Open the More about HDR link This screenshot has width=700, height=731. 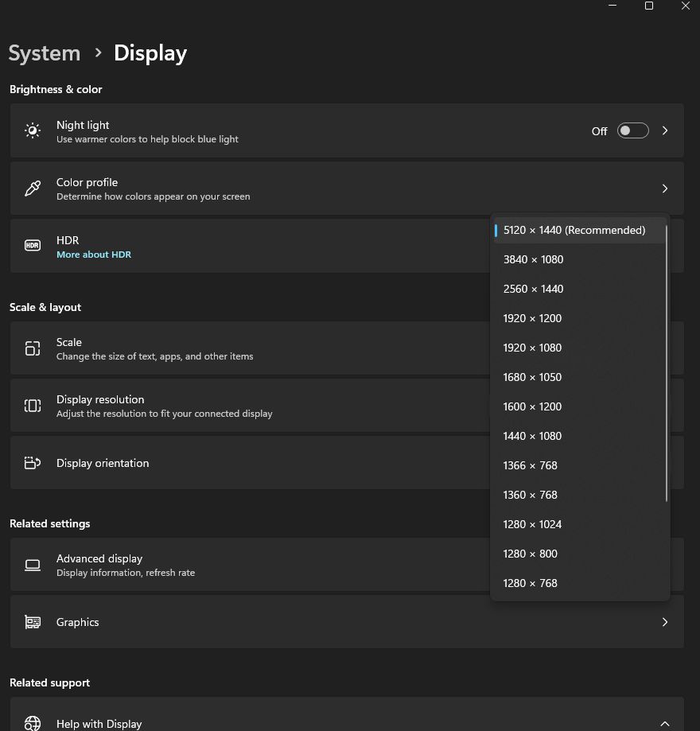click(94, 255)
